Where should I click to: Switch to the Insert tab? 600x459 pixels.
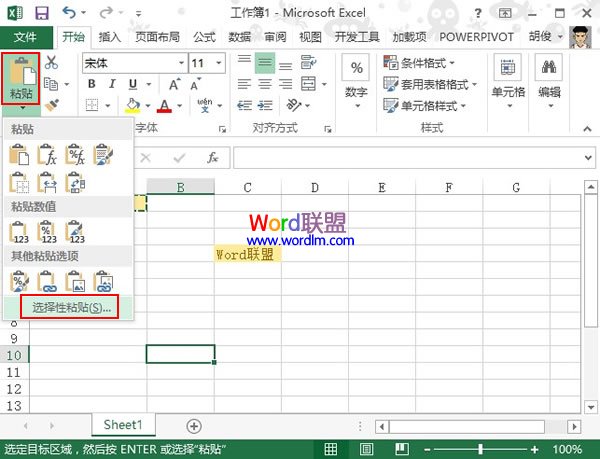pyautogui.click(x=110, y=37)
